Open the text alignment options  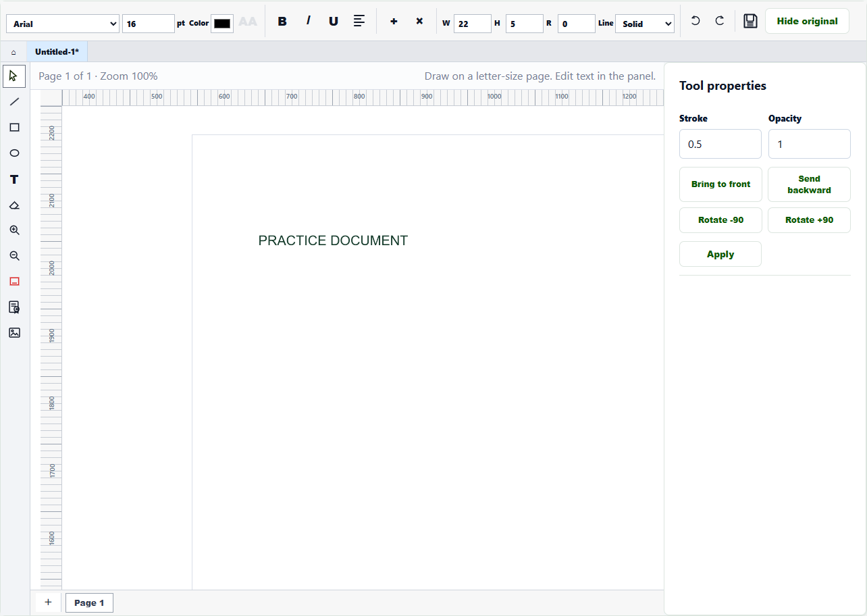tap(359, 21)
